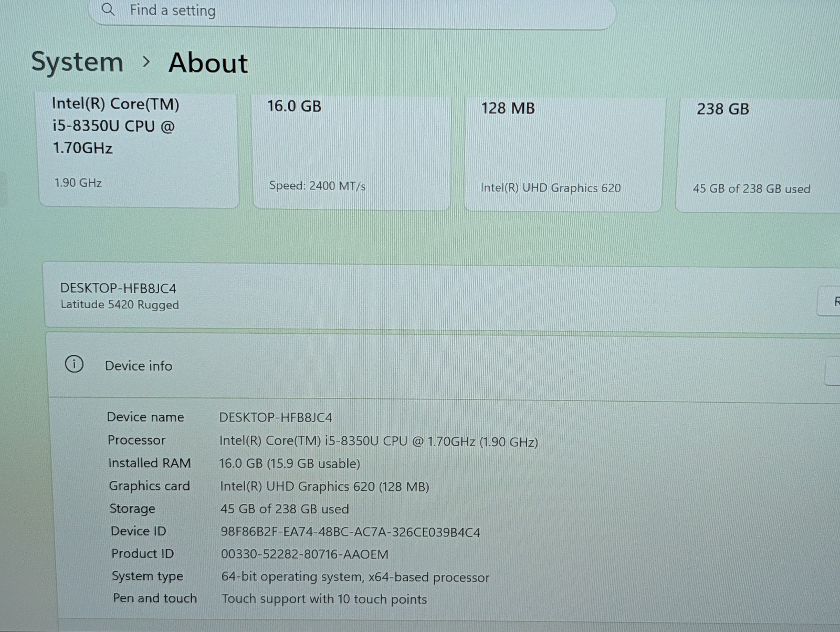
Task: Click the Latitude 5420 Rugged model label
Action: 120,305
